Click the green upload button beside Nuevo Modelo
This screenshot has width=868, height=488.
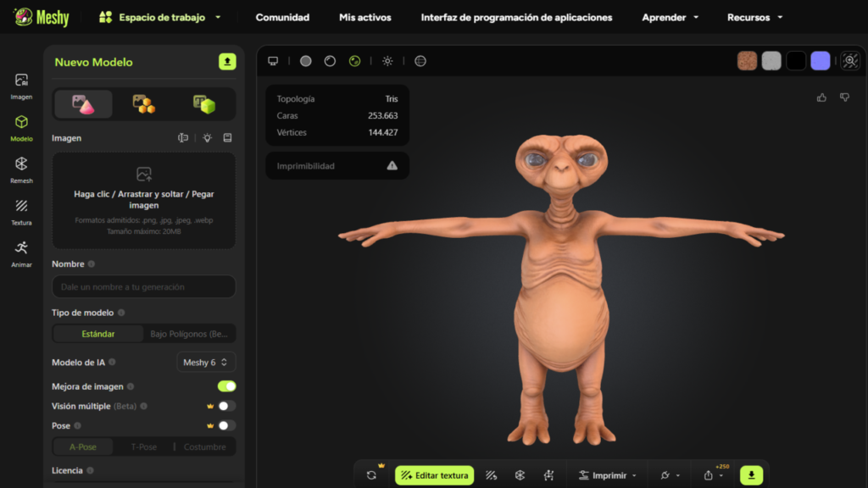pyautogui.click(x=227, y=61)
